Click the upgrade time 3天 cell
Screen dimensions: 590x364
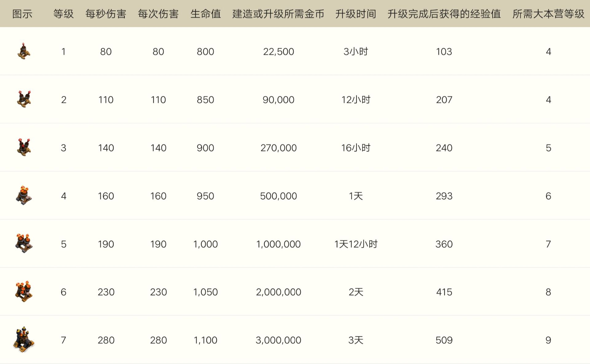point(356,340)
